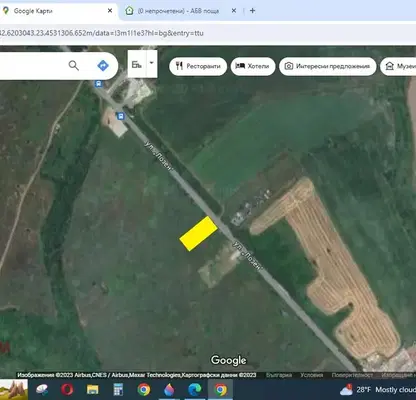Click the language input Бъ button
Screen dimensions: 416x400
[x=137, y=64]
